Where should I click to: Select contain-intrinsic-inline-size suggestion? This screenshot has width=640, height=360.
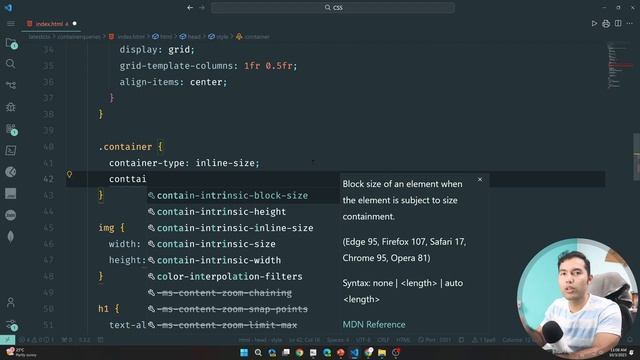pos(243,228)
